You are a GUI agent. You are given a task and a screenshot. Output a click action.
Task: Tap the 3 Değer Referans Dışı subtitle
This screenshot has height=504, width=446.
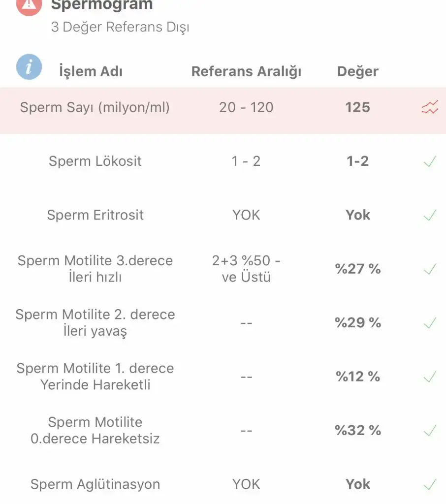pyautogui.click(x=120, y=27)
